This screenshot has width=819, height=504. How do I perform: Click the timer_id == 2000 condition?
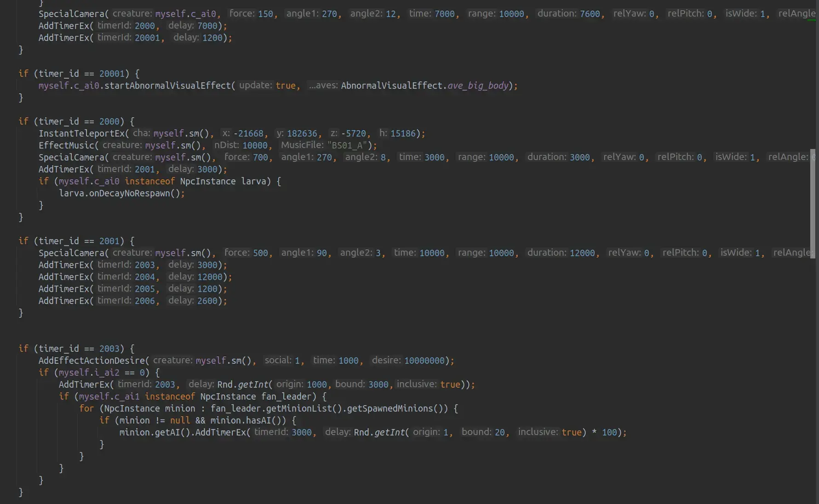point(79,121)
